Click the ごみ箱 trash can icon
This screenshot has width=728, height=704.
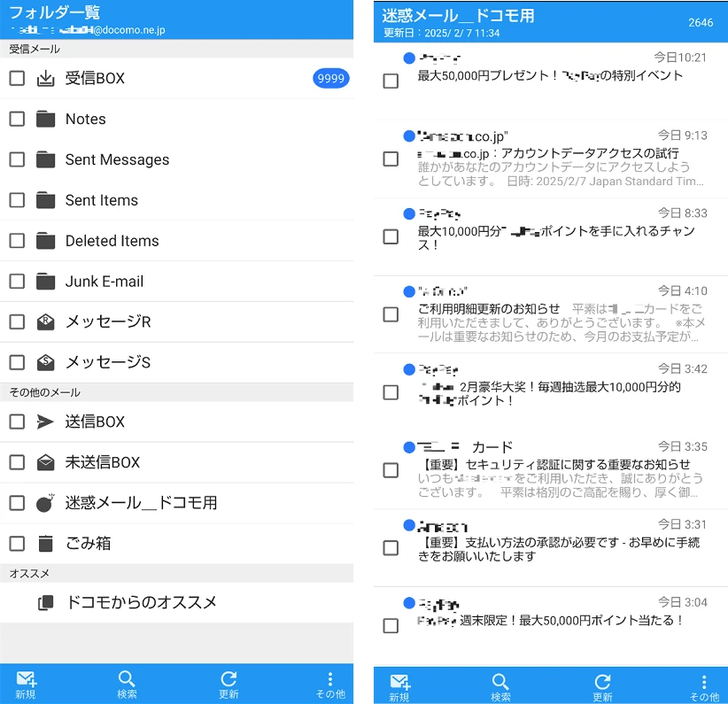pos(45,544)
